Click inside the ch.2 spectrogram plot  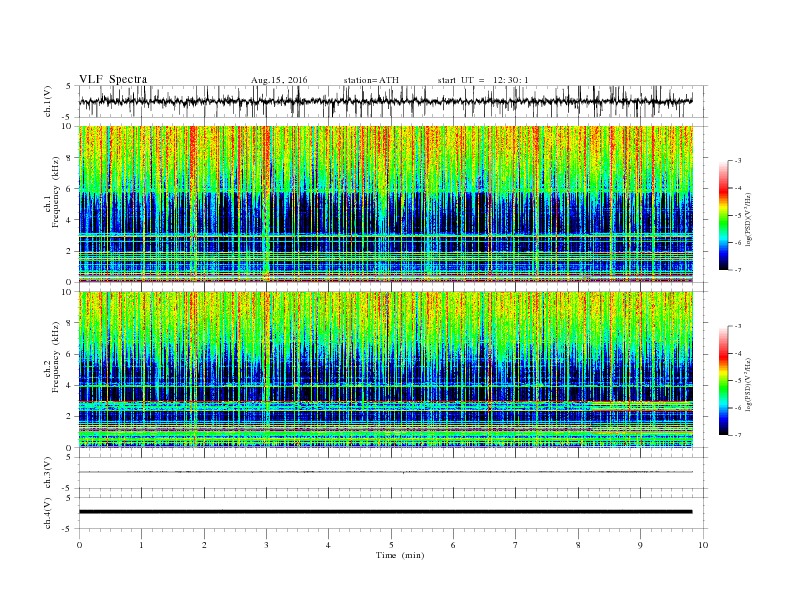[386, 370]
